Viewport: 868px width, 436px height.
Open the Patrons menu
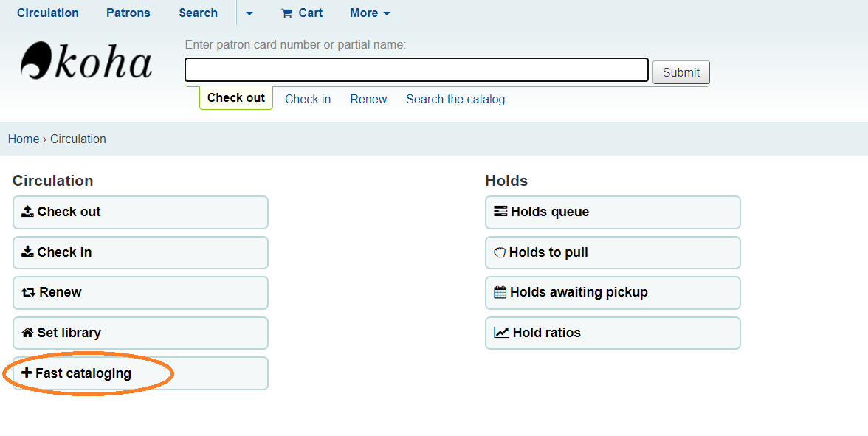[x=127, y=13]
